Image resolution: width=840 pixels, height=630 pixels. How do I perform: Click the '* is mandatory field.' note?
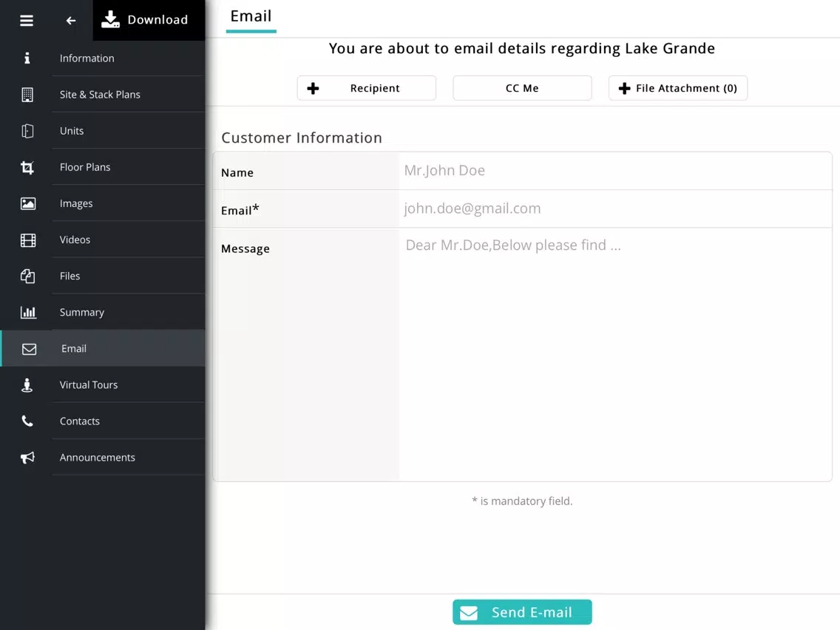point(522,501)
